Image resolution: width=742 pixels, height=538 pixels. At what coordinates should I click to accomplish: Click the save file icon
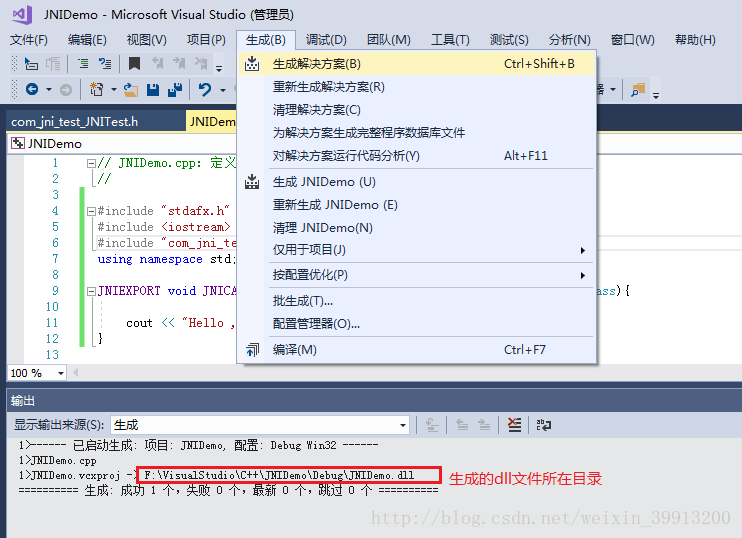pyautogui.click(x=153, y=89)
